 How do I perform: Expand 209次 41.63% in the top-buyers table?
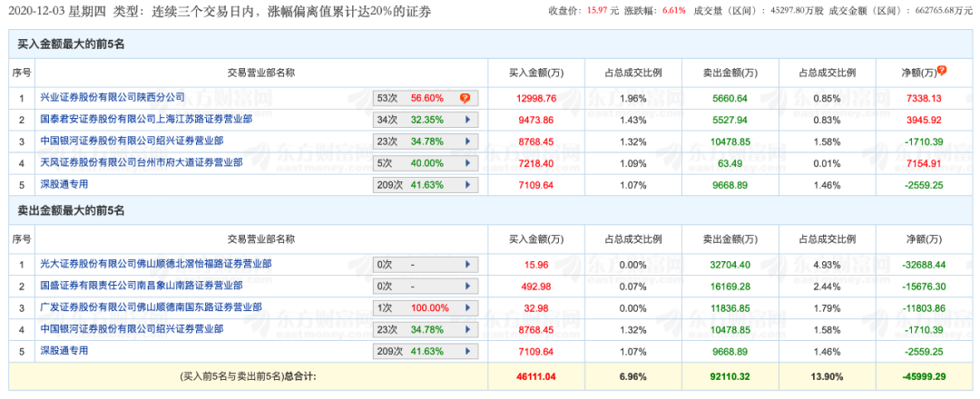coord(426,185)
